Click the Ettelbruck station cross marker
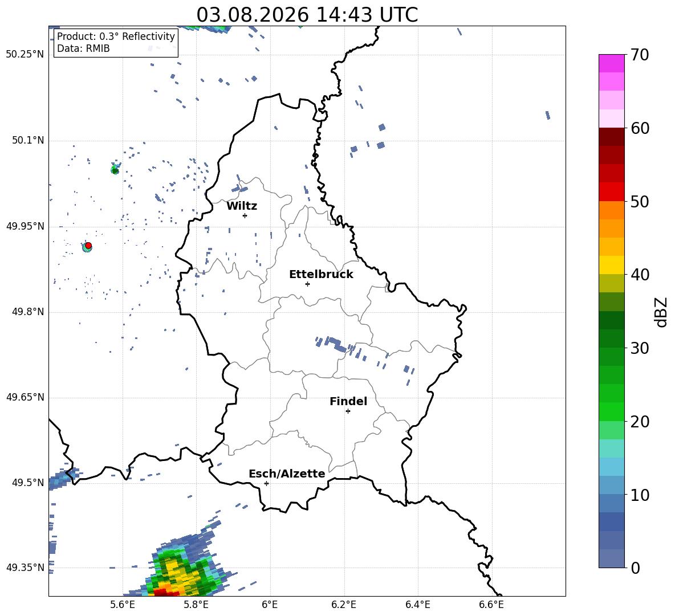Screen dimensions: 675x616 [307, 284]
